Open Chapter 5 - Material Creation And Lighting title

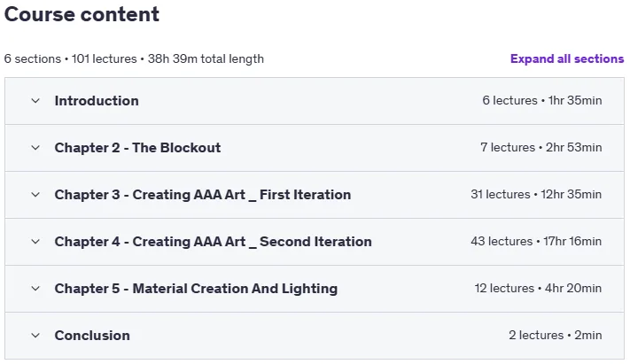coord(196,289)
